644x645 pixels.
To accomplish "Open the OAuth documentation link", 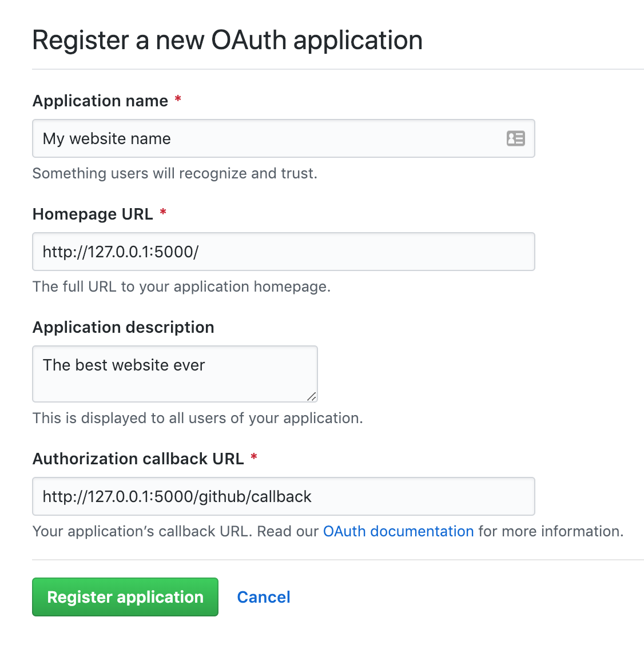I will click(398, 531).
